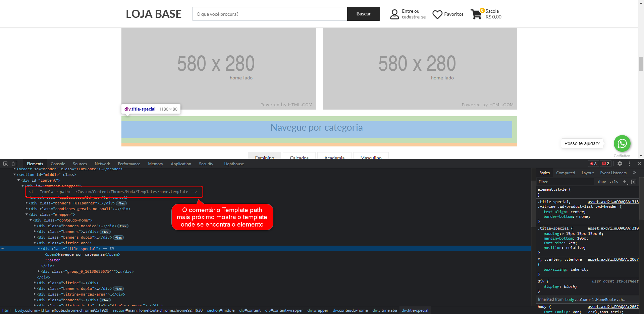The width and height of the screenshot is (644, 314).
Task: Click the flex badge on banners mosaico
Action: click(123, 226)
